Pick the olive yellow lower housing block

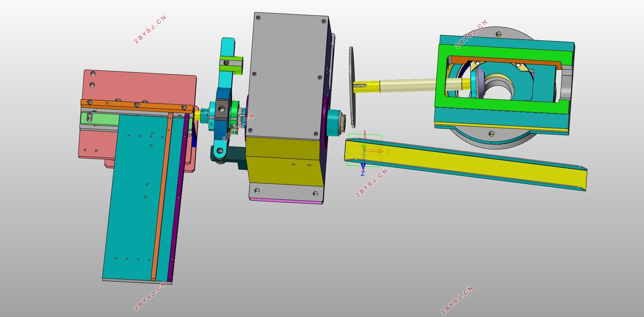pos(285,162)
